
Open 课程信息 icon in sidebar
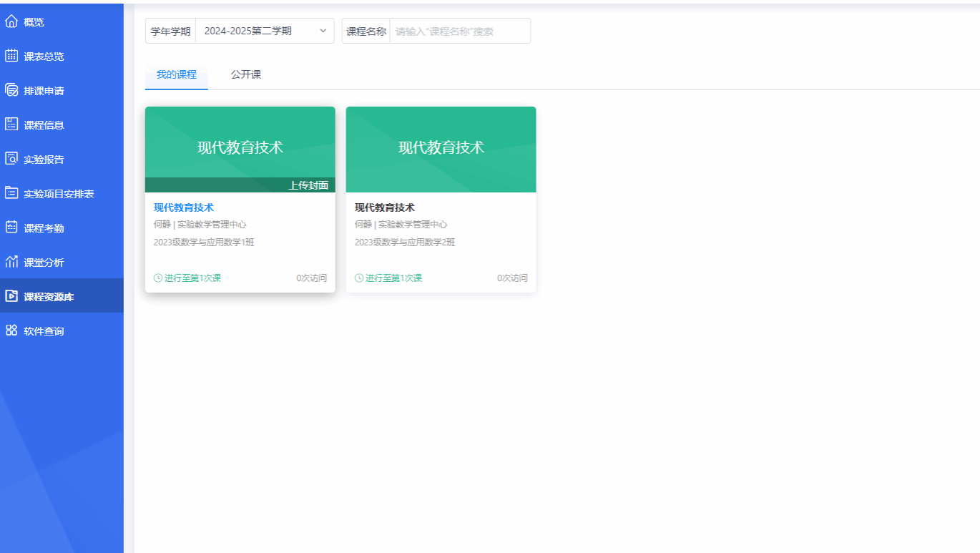11,124
